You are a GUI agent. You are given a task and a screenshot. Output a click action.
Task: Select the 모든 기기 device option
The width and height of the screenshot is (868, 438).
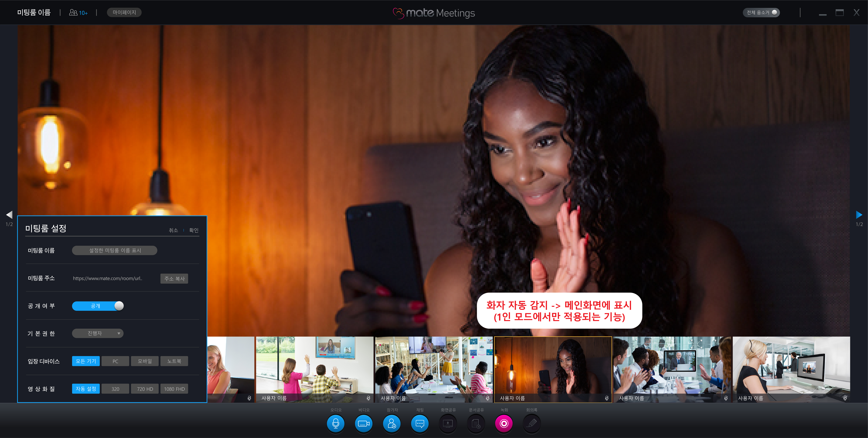pos(86,361)
